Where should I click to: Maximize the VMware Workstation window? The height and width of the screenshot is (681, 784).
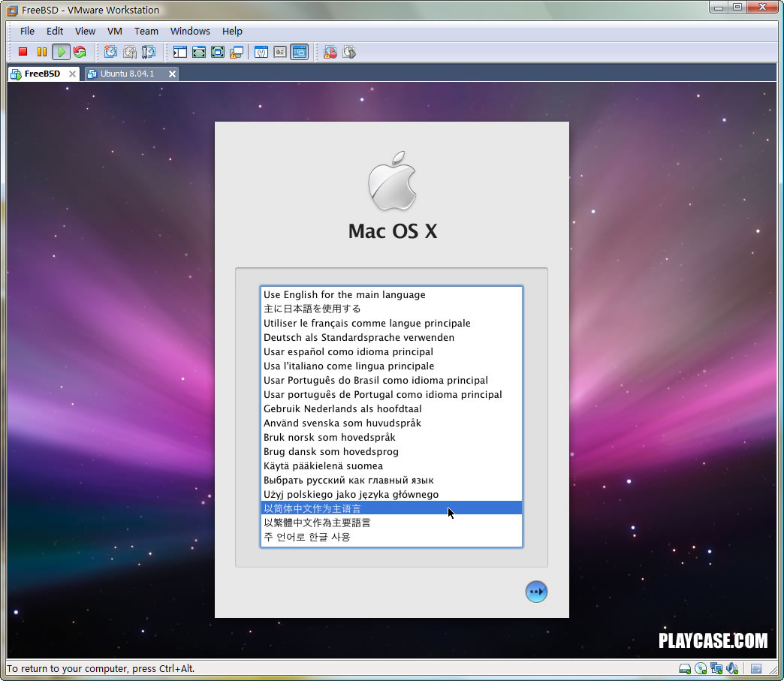click(737, 7)
